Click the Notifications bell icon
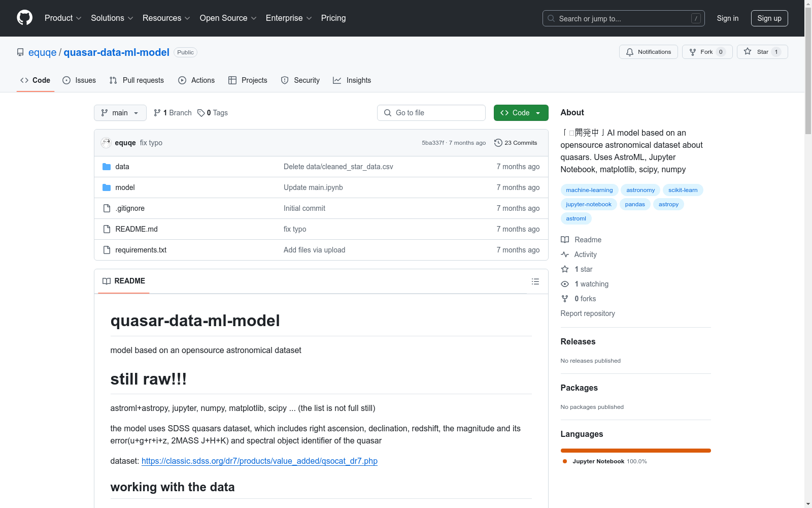This screenshot has height=508, width=812. [x=630, y=52]
